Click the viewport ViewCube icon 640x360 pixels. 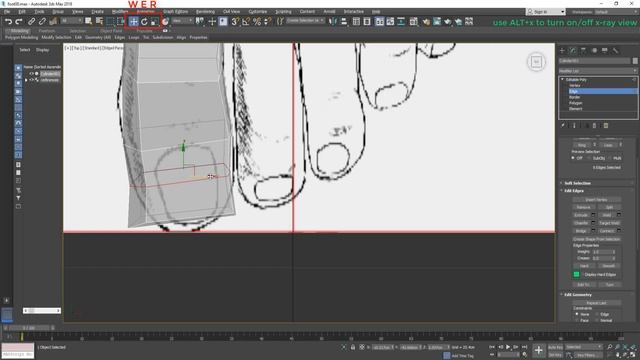[x=536, y=62]
